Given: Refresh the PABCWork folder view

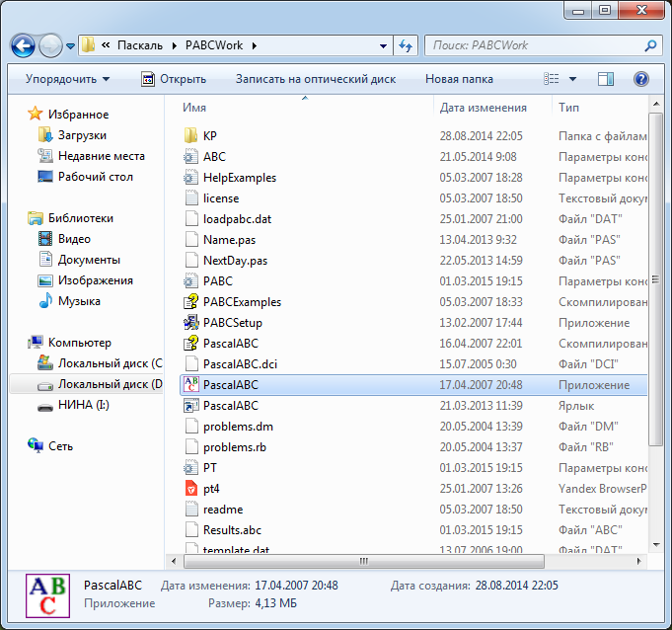Looking at the screenshot, I should pos(406,45).
